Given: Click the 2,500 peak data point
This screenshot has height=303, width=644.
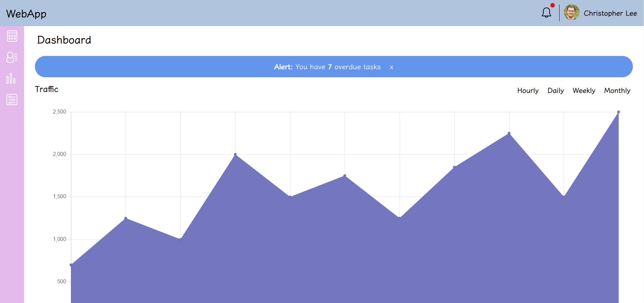Looking at the screenshot, I should click(x=619, y=112).
